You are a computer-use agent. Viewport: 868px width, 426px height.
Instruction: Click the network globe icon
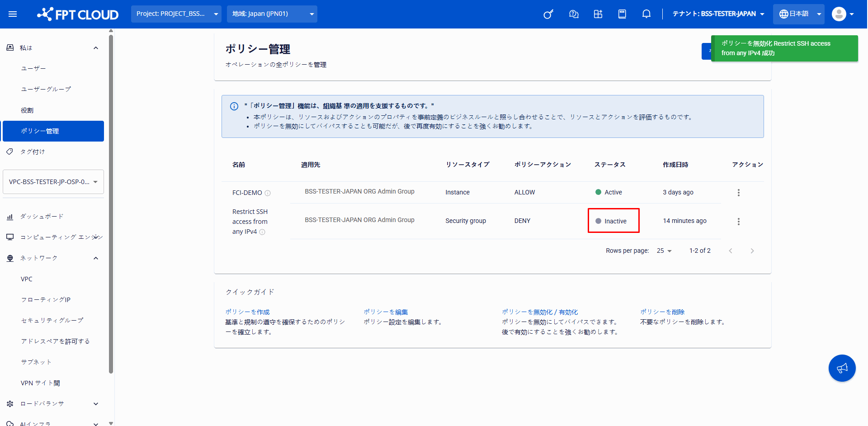click(10, 258)
